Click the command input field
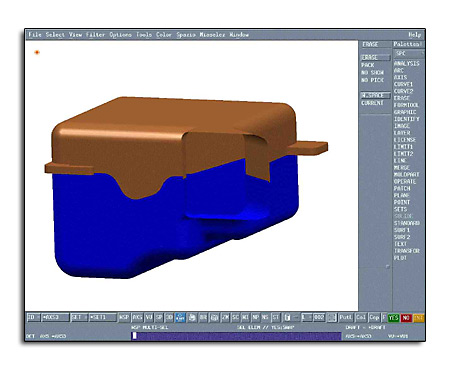 [x=236, y=336]
